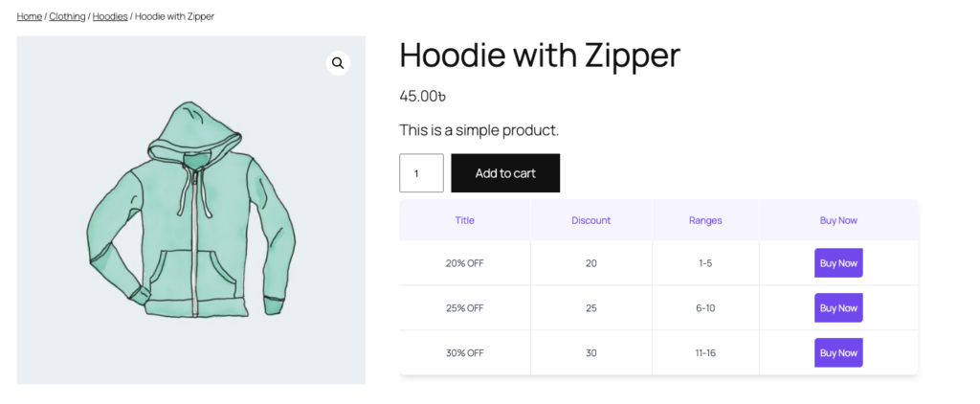Image resolution: width=980 pixels, height=404 pixels.
Task: Open the Home breadcrumb link
Action: (x=29, y=16)
